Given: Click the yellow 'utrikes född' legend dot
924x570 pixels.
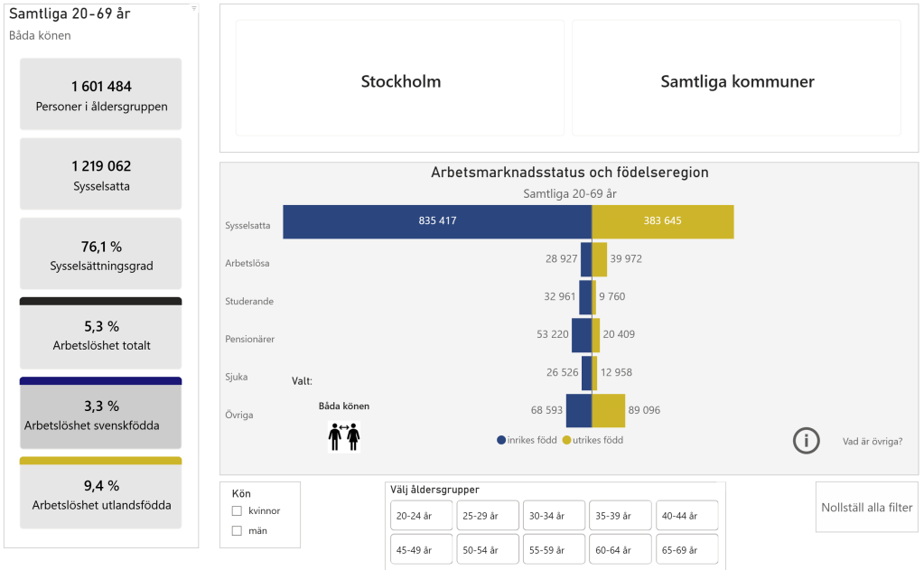Looking at the screenshot, I should click(567, 441).
